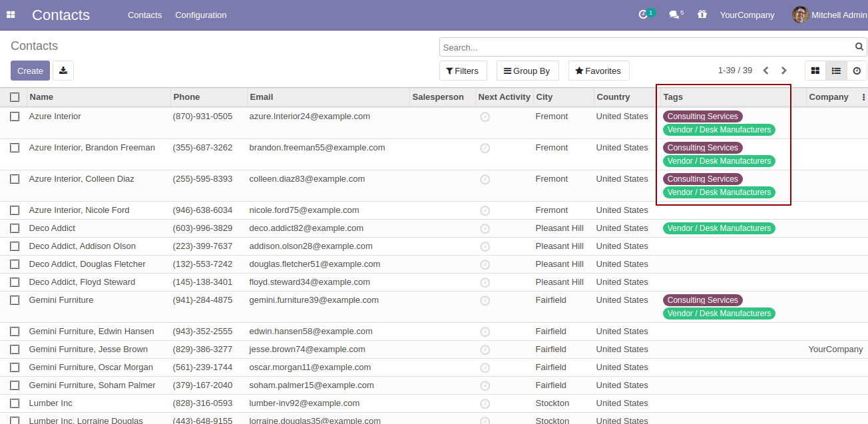Sort by Salesperson column header
The width and height of the screenshot is (868, 424).
[443, 97]
